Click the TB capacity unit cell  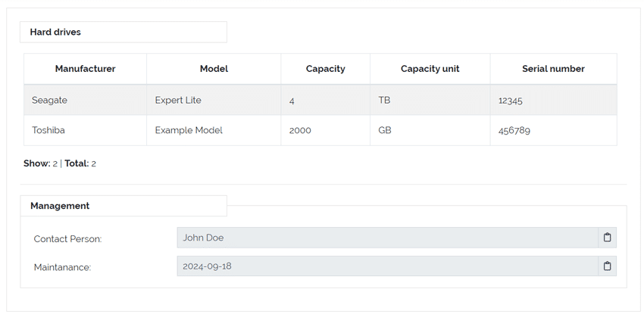[x=384, y=100]
